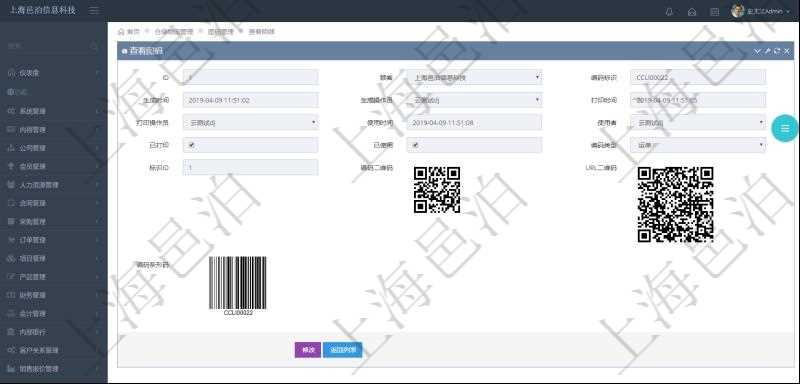
Task: Open the 编码类型 dropdown
Action: pos(698,145)
